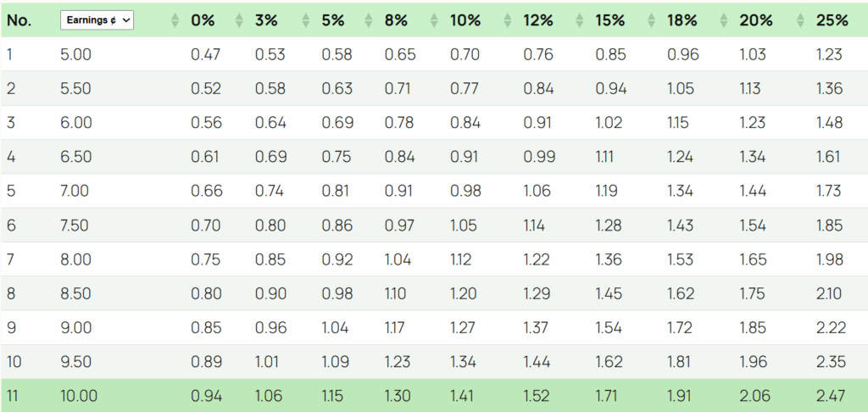Click the 0% column header label

coord(203,20)
